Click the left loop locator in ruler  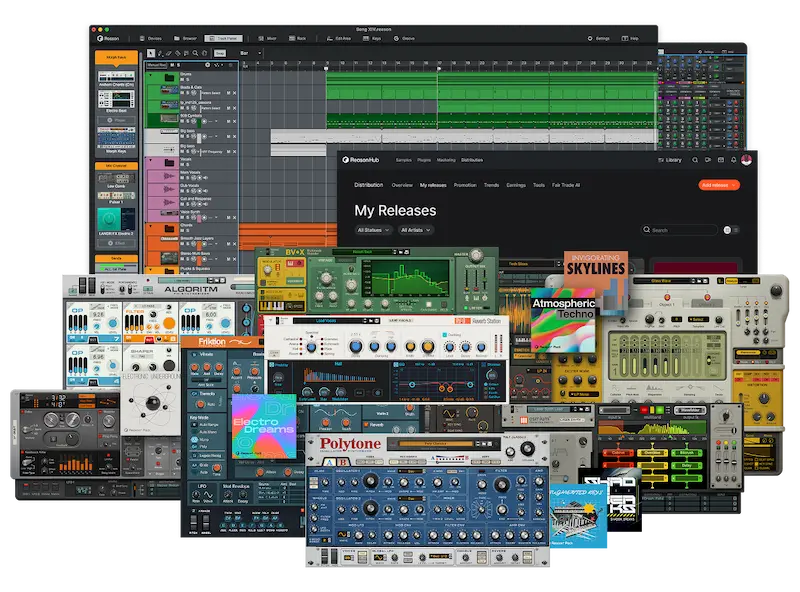326,68
